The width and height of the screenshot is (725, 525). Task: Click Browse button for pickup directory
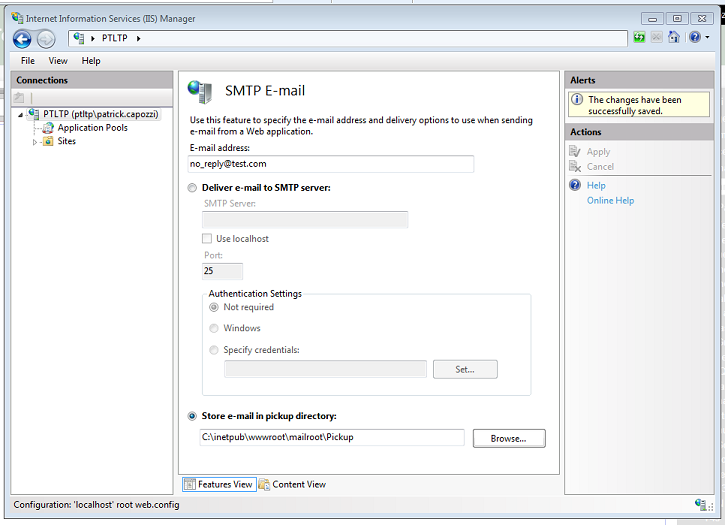(x=509, y=439)
